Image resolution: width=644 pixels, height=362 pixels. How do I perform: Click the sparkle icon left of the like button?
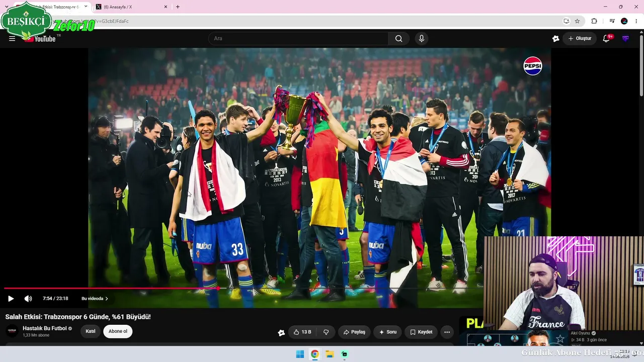281,332
